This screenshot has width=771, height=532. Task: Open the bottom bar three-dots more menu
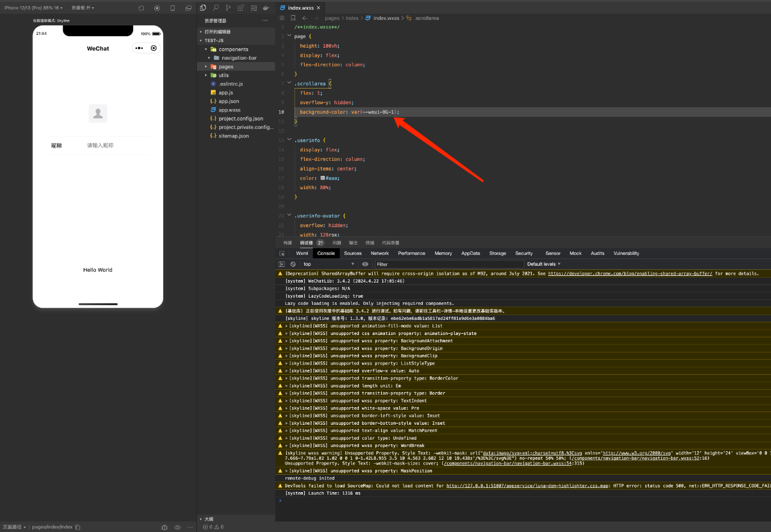point(190,527)
